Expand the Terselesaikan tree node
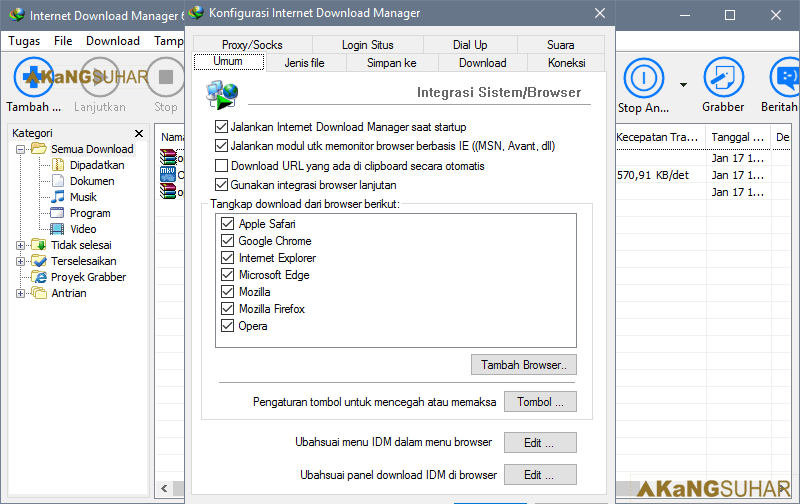The height and width of the screenshot is (504, 800). tap(20, 261)
